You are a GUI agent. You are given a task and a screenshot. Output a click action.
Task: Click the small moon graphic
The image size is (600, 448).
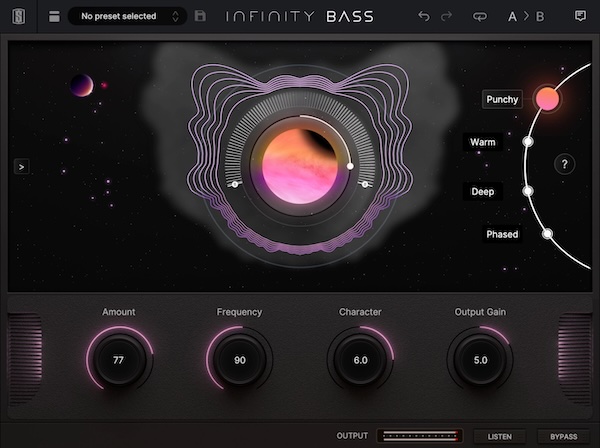point(82,85)
